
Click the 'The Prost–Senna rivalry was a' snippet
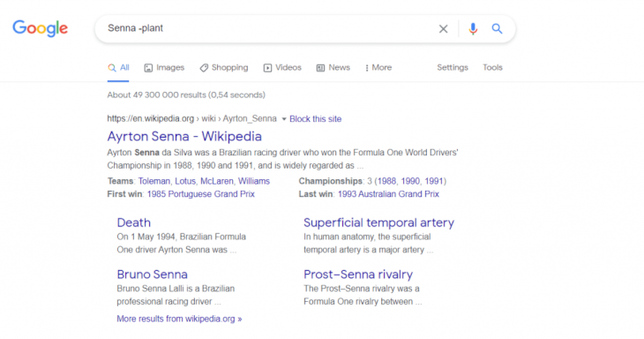(x=363, y=295)
